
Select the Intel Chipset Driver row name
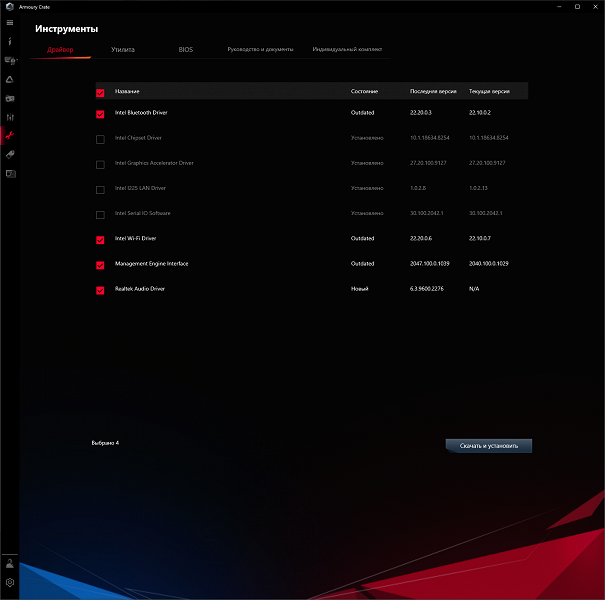point(138,138)
